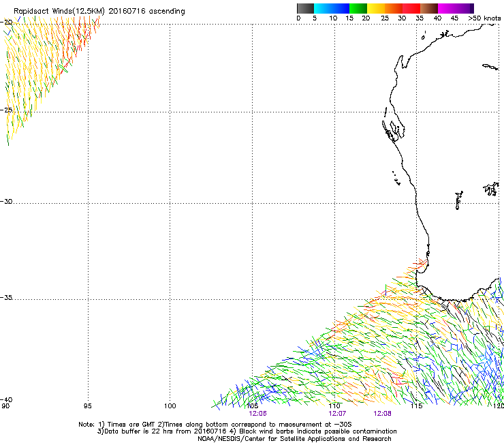Click the 12:06 pass time label
The width and height of the screenshot is (504, 443).
257,414
